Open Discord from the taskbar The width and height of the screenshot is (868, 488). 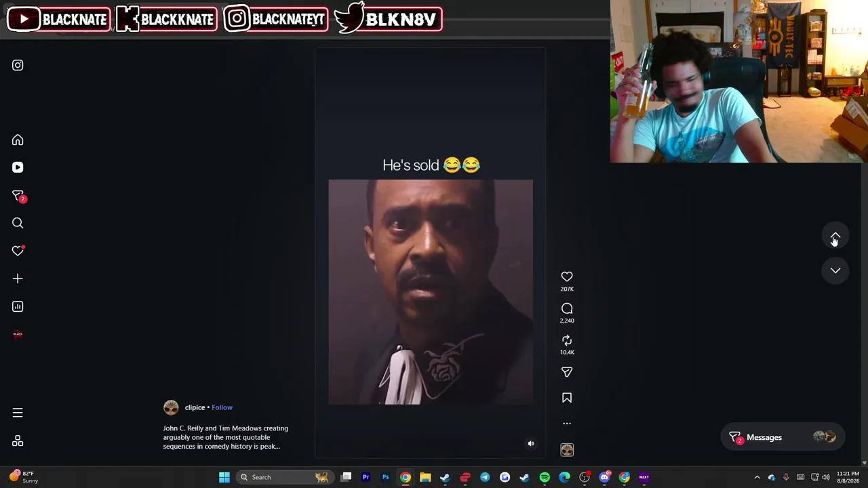pyautogui.click(x=604, y=477)
